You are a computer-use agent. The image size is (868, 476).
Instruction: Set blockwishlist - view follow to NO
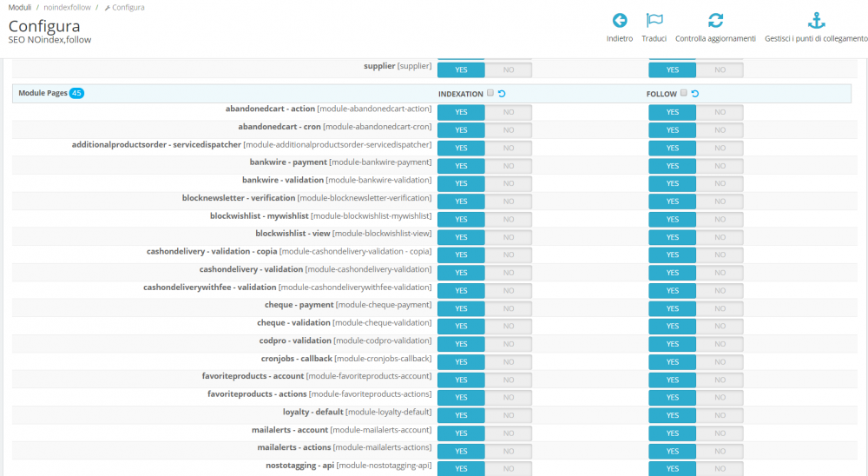pyautogui.click(x=720, y=237)
